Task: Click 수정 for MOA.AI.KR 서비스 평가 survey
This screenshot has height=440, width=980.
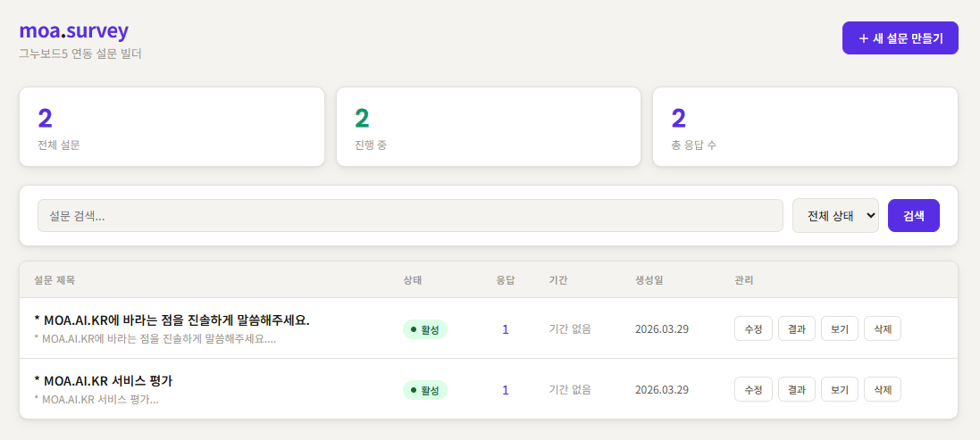Action: (x=753, y=390)
